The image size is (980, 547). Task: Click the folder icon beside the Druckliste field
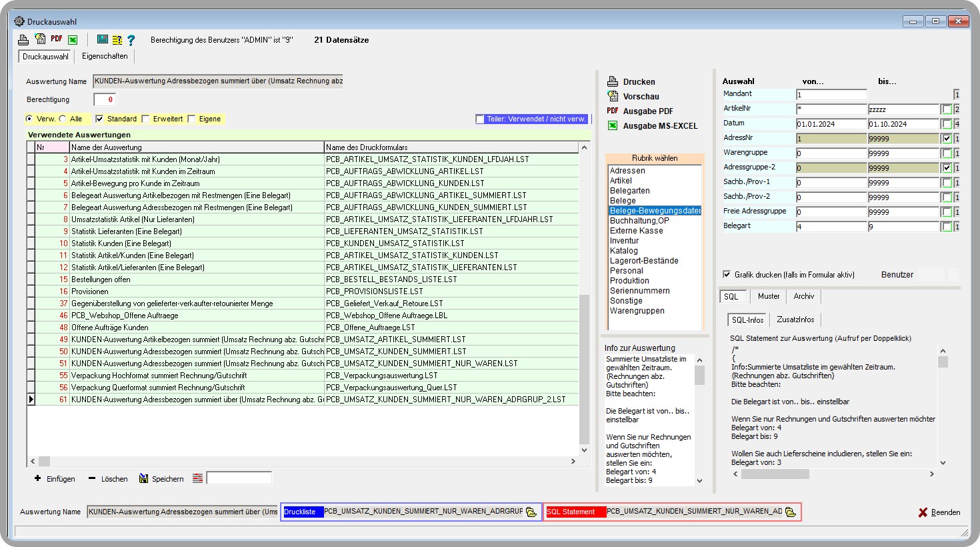[531, 512]
